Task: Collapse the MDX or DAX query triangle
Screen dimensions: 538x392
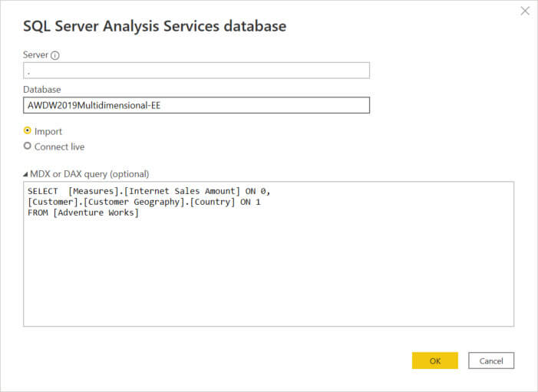Action: 26,174
